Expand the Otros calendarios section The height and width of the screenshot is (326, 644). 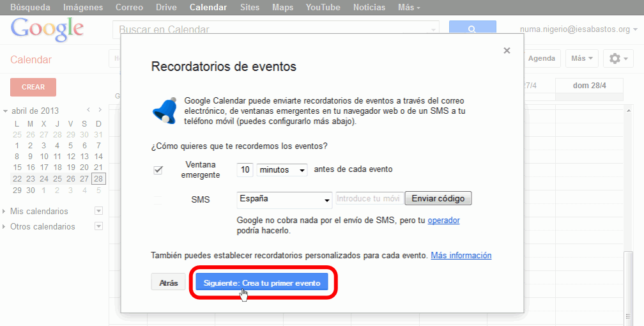[4, 226]
